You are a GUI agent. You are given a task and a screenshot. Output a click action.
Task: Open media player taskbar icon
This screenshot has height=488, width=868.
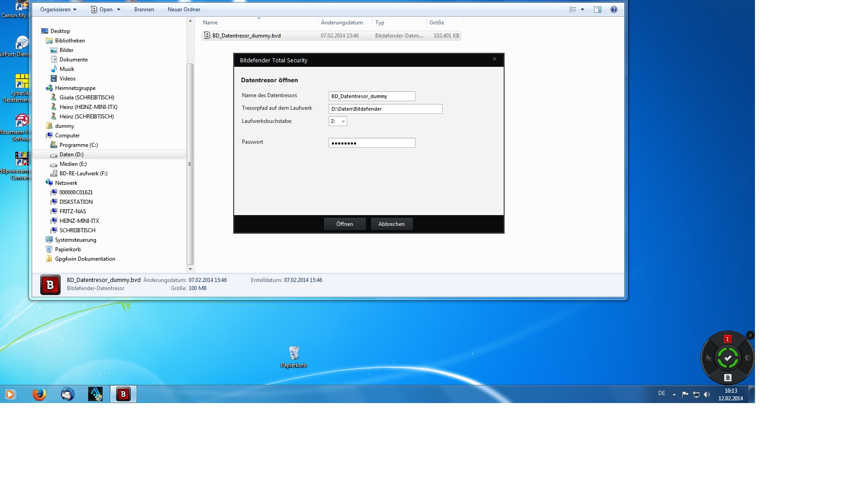[9, 394]
